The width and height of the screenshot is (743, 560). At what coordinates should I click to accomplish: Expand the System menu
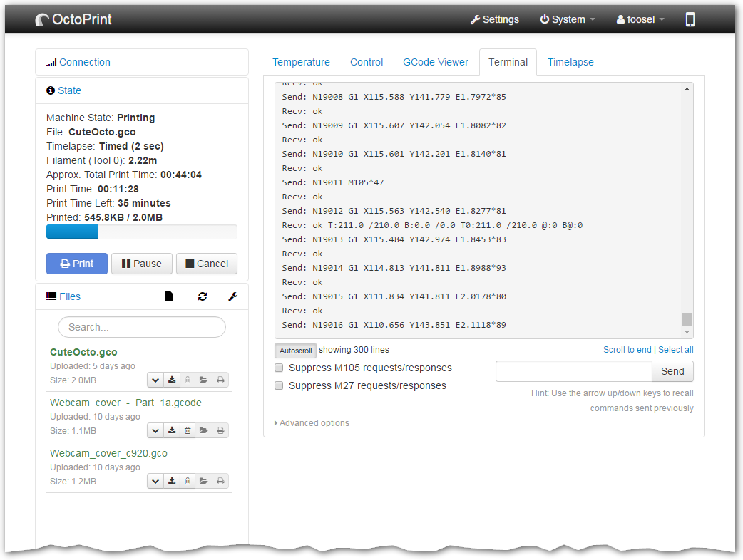[x=568, y=19]
